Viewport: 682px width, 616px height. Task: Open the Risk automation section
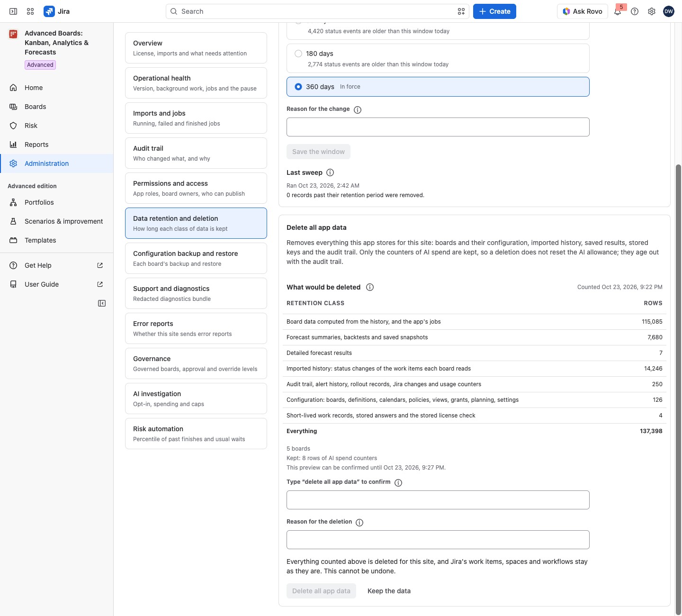pyautogui.click(x=196, y=434)
